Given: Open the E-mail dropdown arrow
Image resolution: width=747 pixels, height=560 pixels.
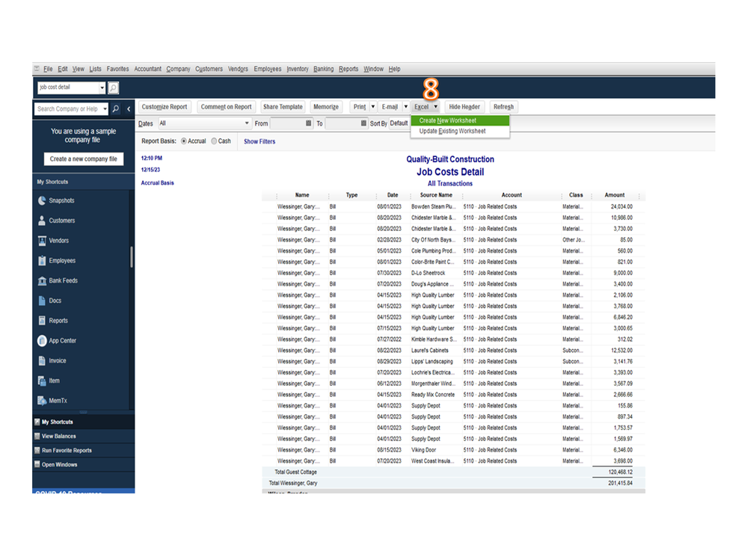Looking at the screenshot, I should (406, 107).
